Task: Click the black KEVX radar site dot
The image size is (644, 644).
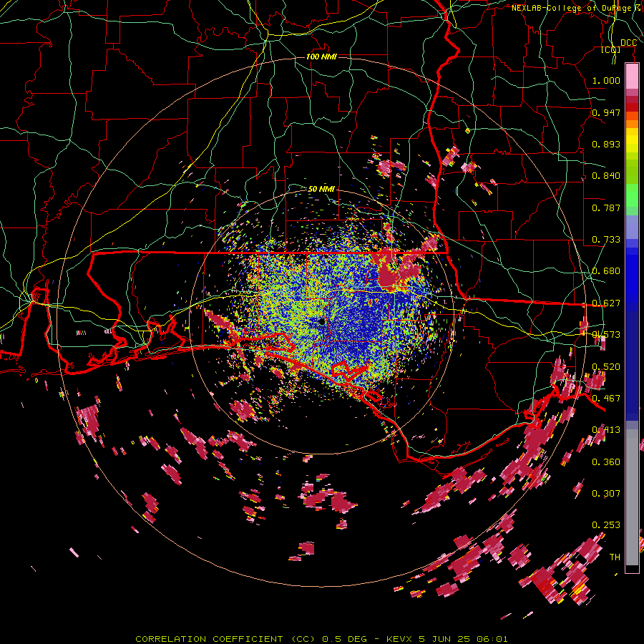Action: pos(321,322)
